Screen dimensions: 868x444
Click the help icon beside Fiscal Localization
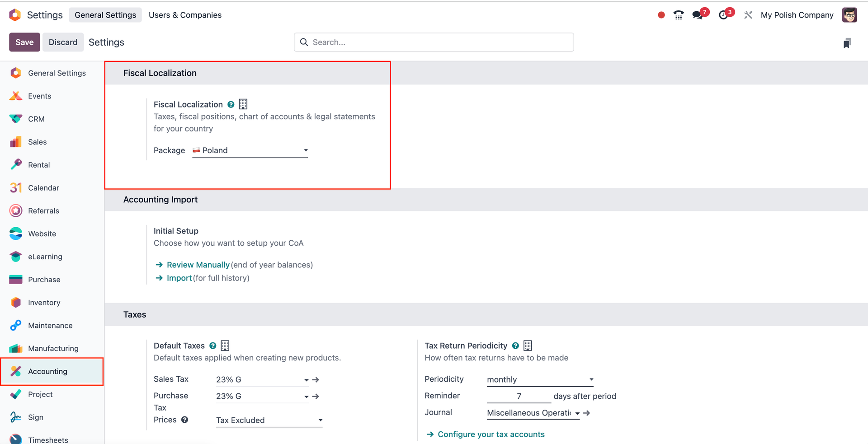tap(231, 104)
